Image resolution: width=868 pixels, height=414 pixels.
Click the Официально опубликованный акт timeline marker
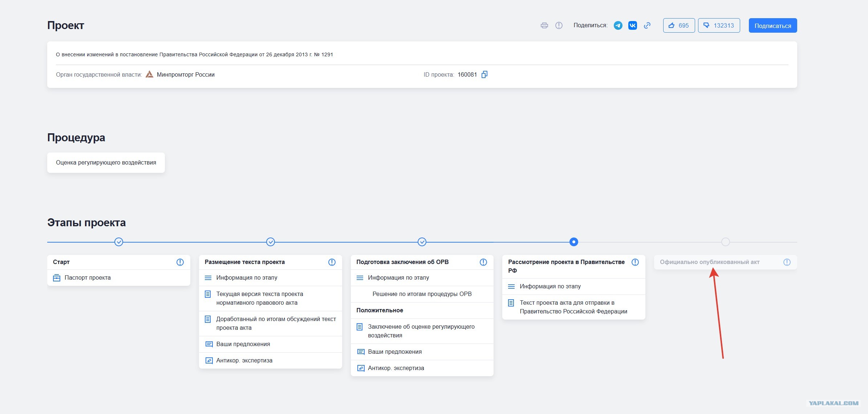(725, 242)
